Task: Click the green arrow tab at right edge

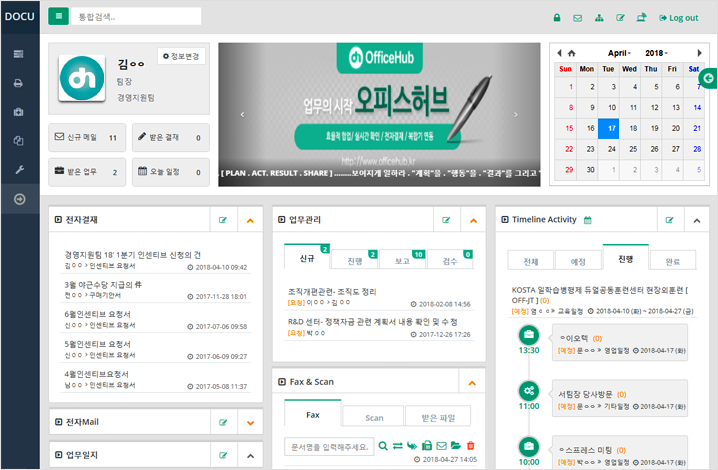Action: (708, 78)
